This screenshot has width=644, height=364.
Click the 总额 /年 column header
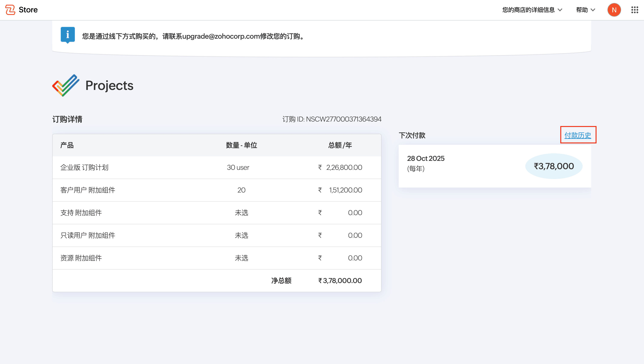(340, 145)
